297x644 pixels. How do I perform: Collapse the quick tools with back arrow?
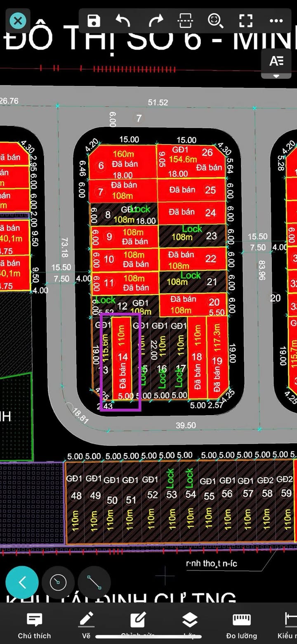coord(22,582)
